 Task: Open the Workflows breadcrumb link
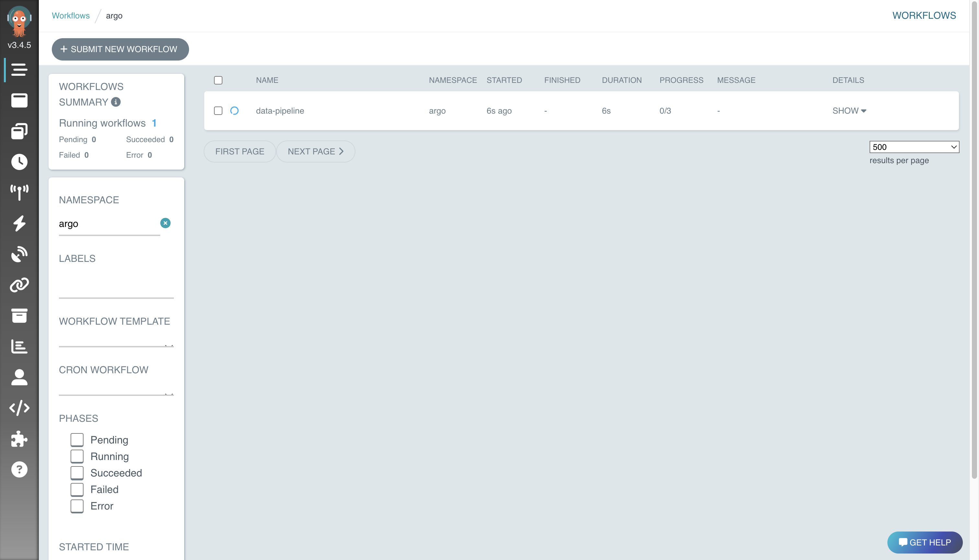tap(71, 16)
